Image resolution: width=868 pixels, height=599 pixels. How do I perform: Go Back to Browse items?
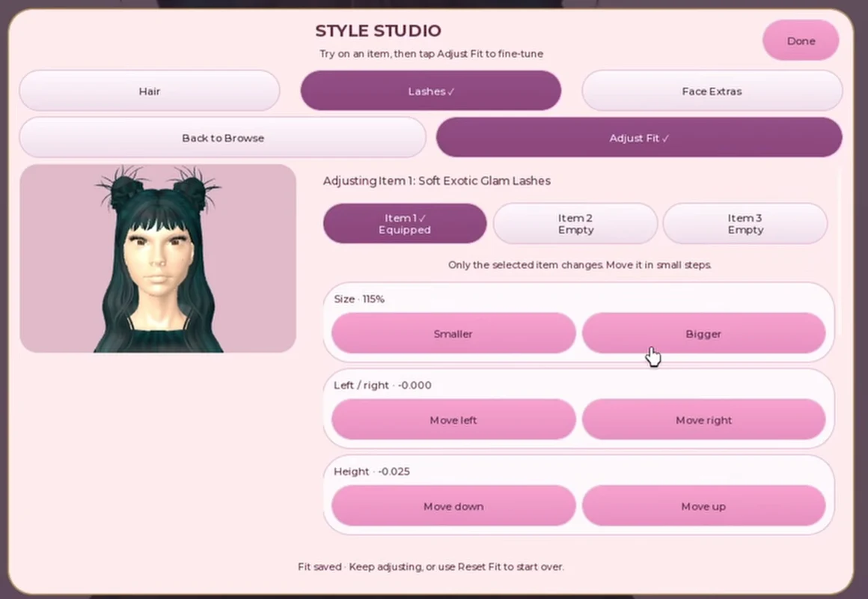pyautogui.click(x=223, y=138)
